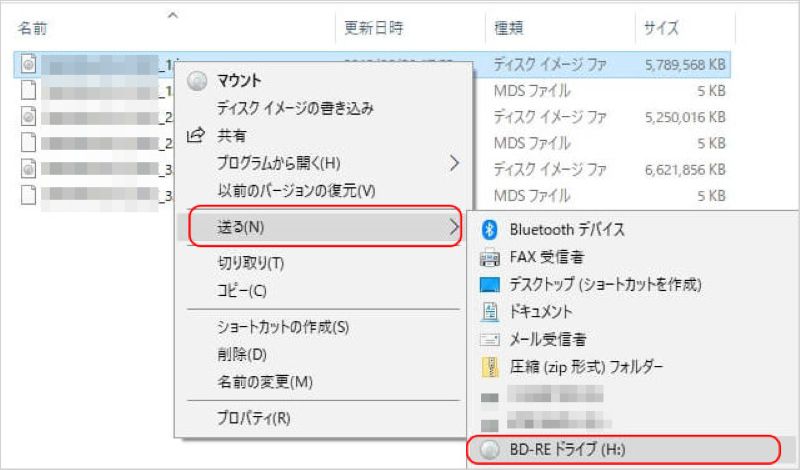Send to メール受信者
This screenshot has height=470, width=800.
(548, 339)
